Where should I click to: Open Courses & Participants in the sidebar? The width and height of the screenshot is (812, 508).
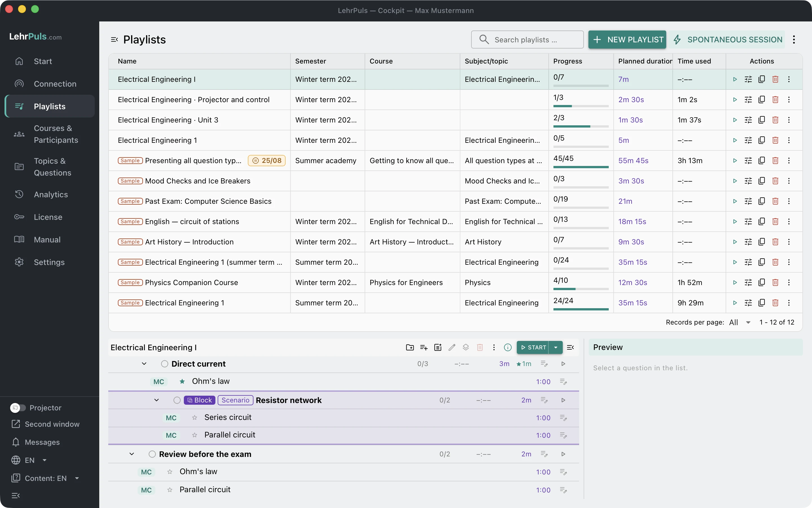pos(50,134)
